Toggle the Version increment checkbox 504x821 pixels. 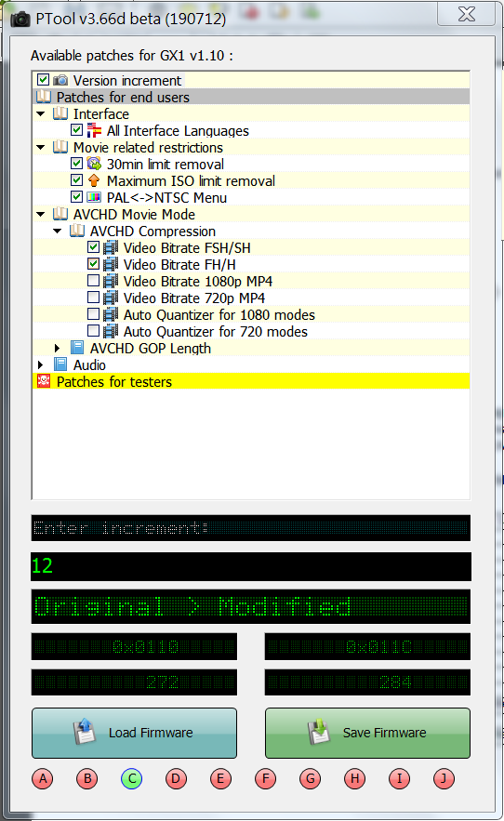pyautogui.click(x=43, y=80)
